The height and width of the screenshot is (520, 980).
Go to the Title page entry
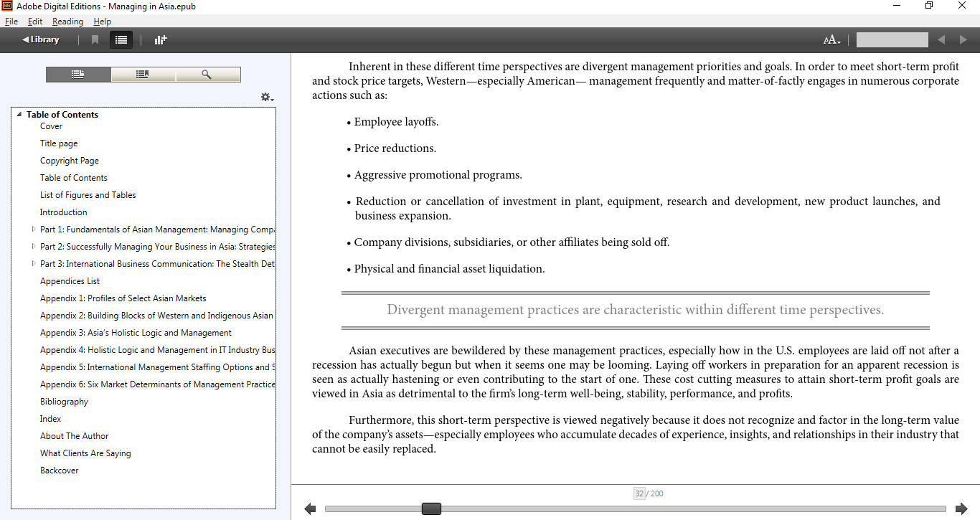[59, 143]
